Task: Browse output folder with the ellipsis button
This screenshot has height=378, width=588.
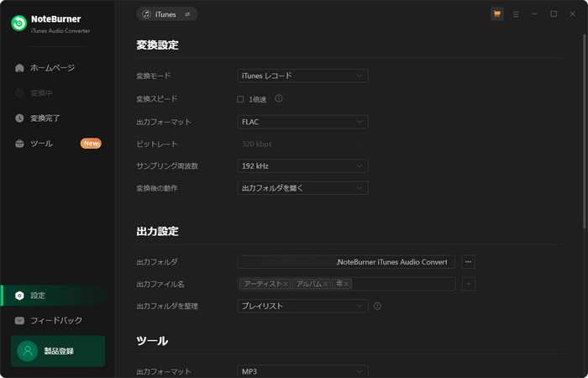Action: point(468,262)
